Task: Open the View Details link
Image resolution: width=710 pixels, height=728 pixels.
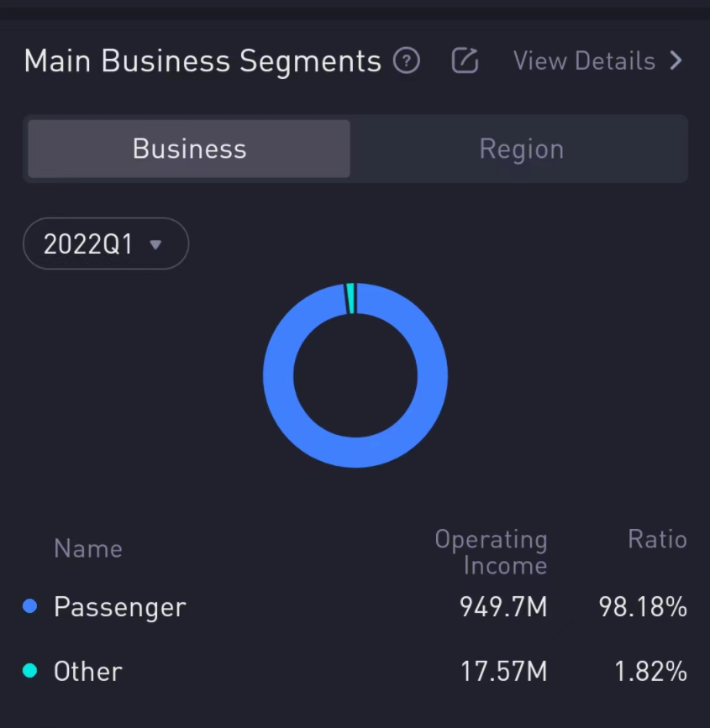Action: coord(584,61)
